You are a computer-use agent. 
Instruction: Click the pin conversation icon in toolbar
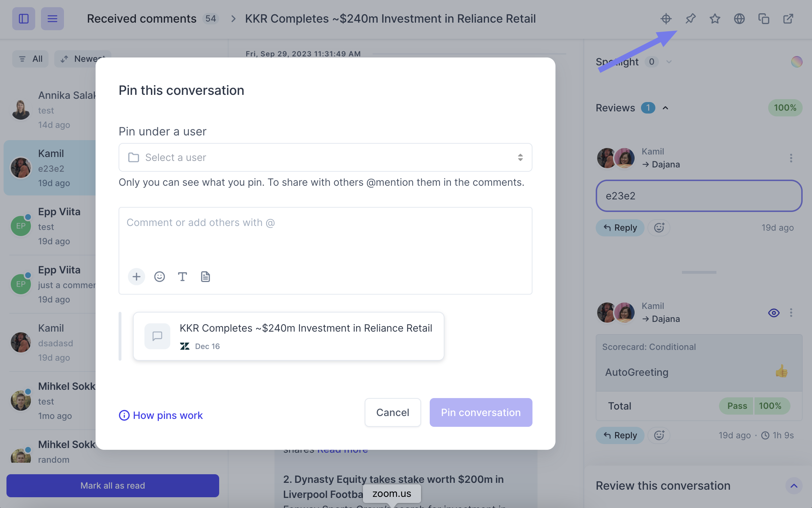tap(690, 18)
